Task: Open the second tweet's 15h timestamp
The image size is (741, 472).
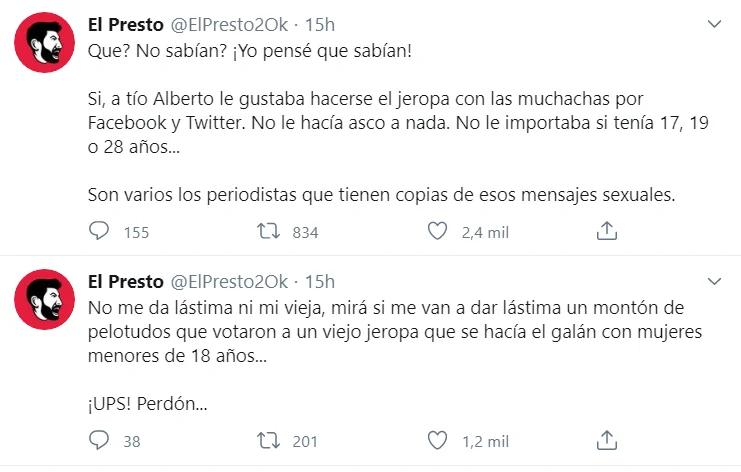Action: (x=319, y=282)
